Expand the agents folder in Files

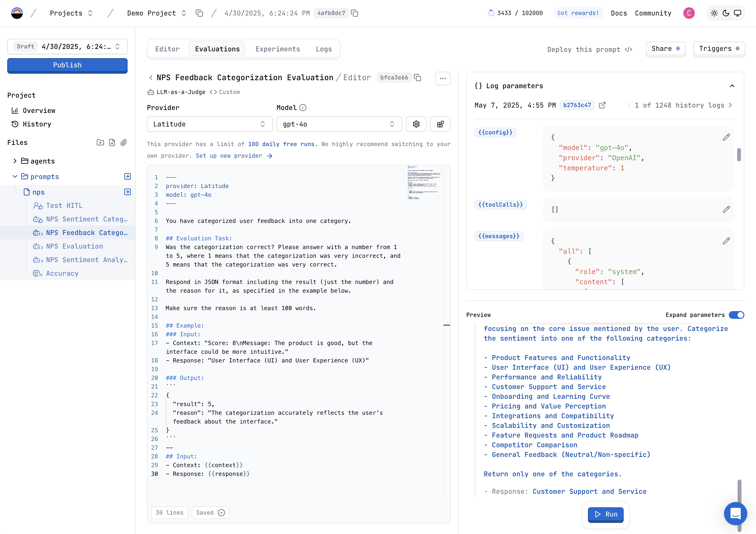tap(15, 161)
